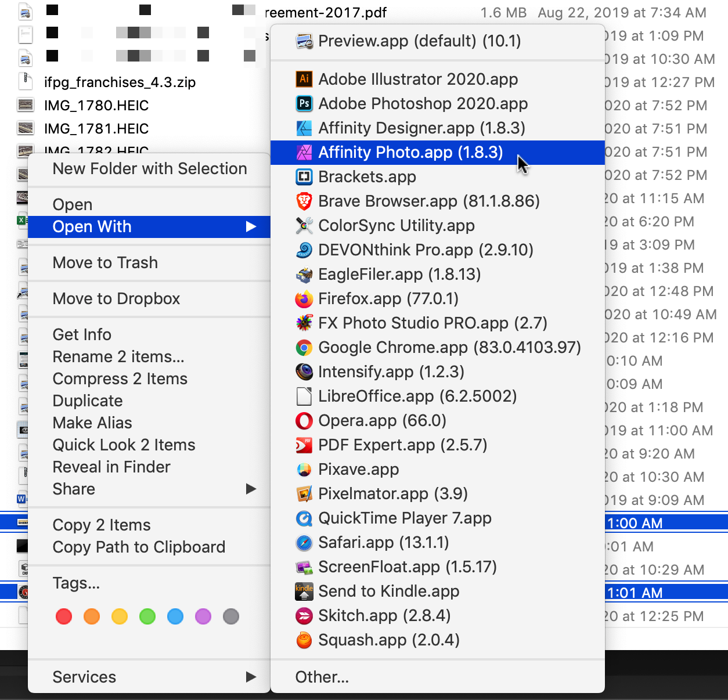Click the Firefox app icon

304,299
